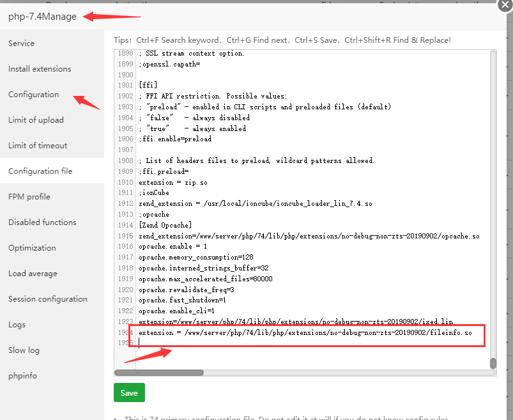Click 'opcache.fast_shutdown=1' line
This screenshot has width=513, height=420.
tap(182, 300)
